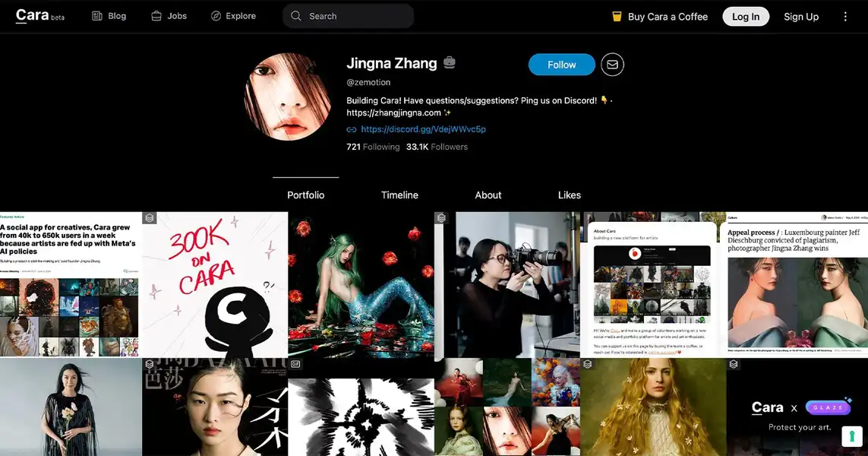Click the stack icon on 300K on Cara post
868x456 pixels.
(x=150, y=218)
